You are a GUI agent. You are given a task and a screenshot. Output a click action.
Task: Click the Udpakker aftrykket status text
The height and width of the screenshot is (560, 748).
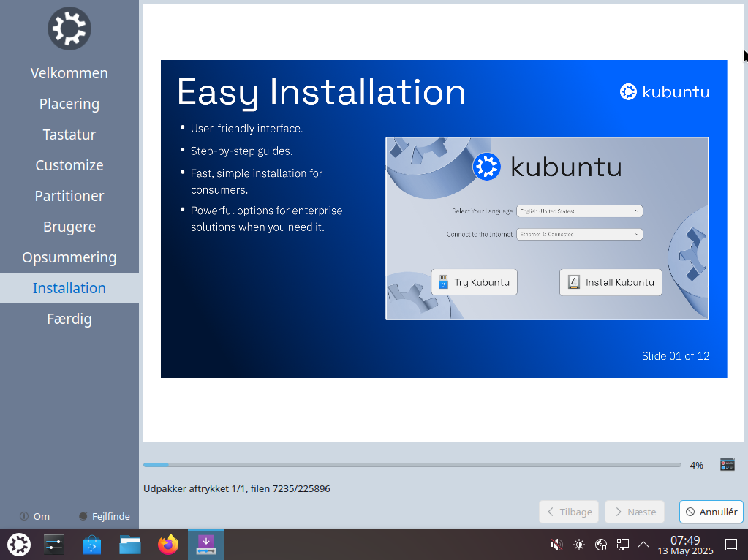tap(237, 488)
